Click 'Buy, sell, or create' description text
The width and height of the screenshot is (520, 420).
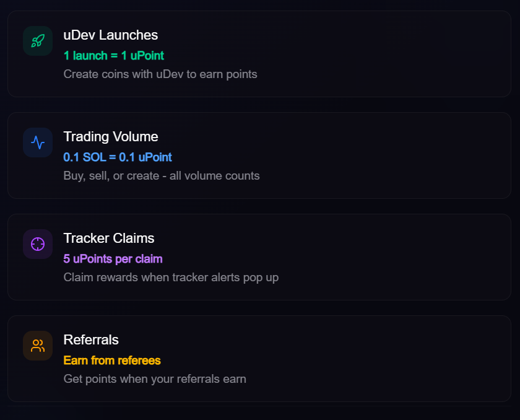click(x=162, y=176)
